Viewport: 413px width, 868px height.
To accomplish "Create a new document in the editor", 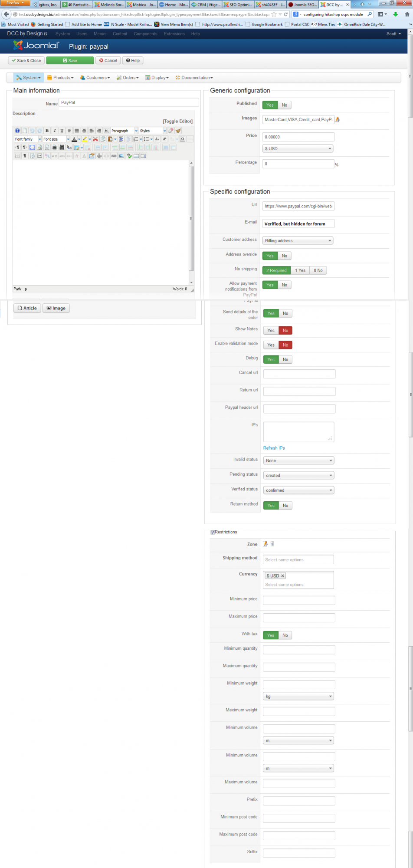I will click(x=25, y=131).
